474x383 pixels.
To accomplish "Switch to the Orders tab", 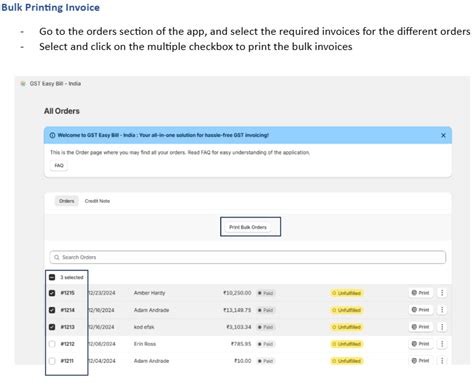I will (67, 201).
